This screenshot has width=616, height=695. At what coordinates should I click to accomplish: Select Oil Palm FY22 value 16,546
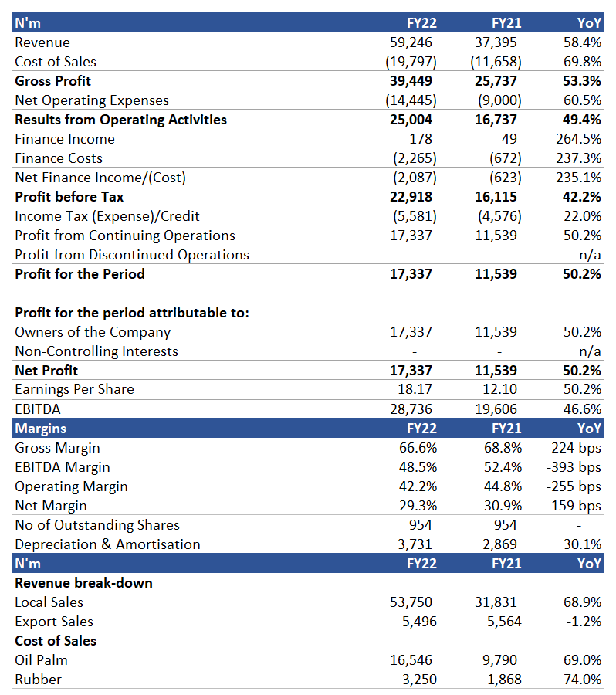(x=411, y=660)
